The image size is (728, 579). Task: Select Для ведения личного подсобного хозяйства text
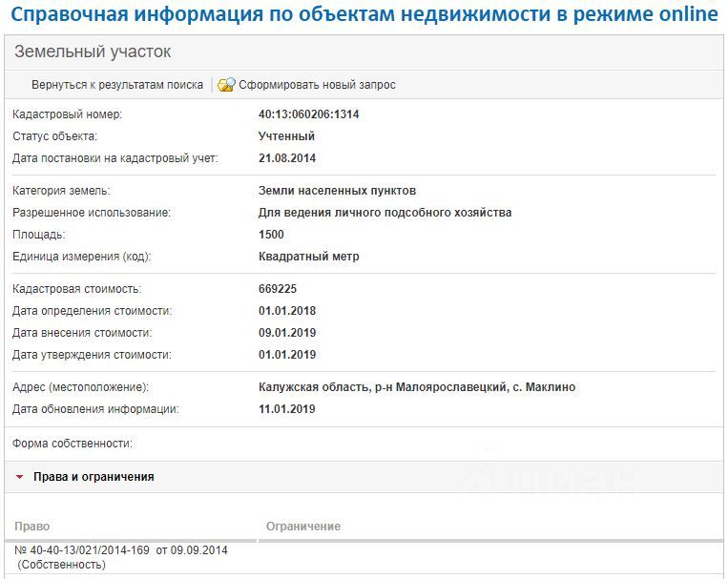tap(385, 213)
